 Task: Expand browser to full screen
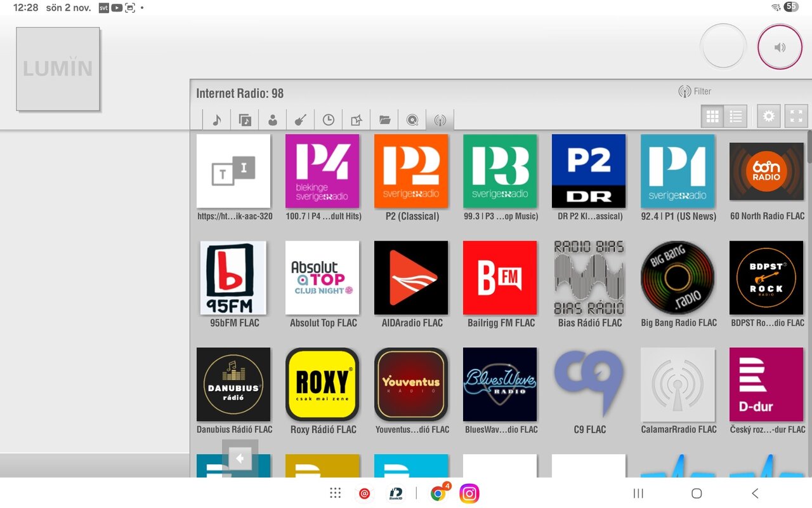point(796,116)
